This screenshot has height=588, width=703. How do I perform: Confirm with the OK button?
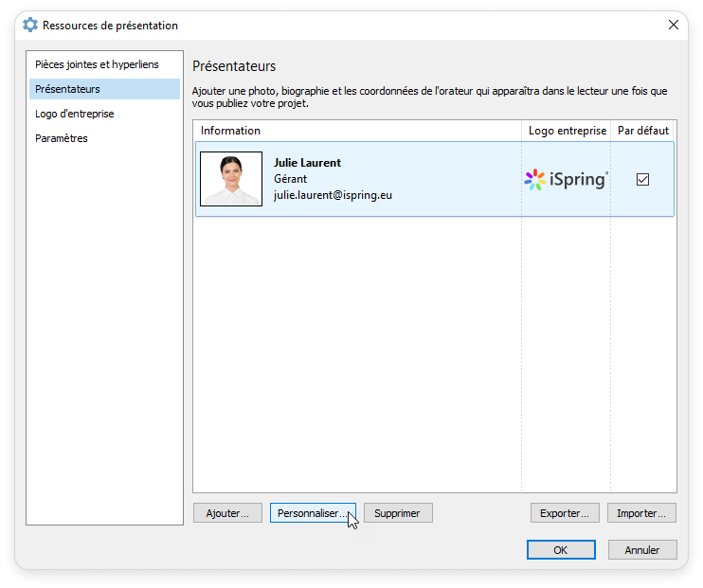(561, 550)
